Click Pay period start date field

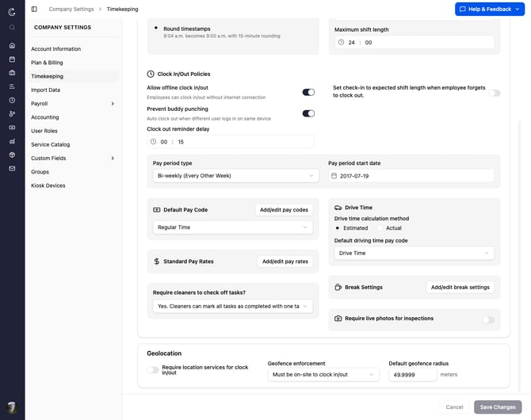[x=411, y=176]
